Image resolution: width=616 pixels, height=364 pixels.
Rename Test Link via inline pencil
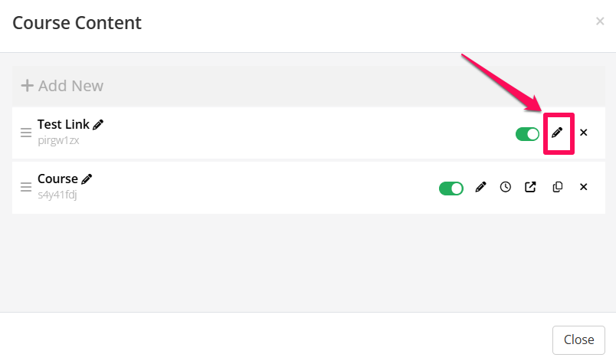(99, 124)
